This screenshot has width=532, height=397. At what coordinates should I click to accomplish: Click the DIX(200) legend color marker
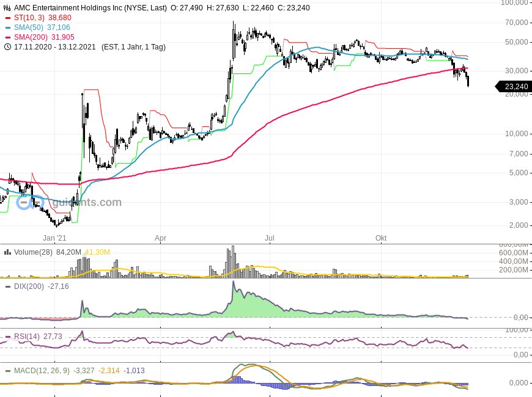point(8,286)
